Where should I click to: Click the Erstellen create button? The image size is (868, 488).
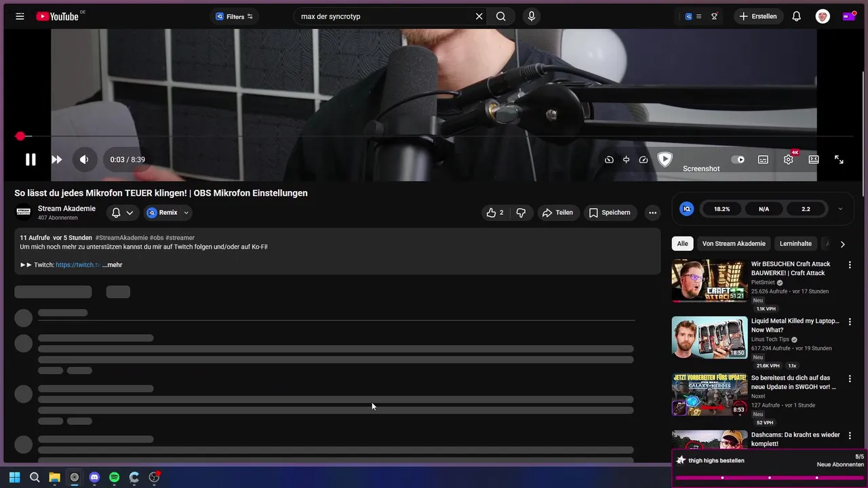point(758,16)
